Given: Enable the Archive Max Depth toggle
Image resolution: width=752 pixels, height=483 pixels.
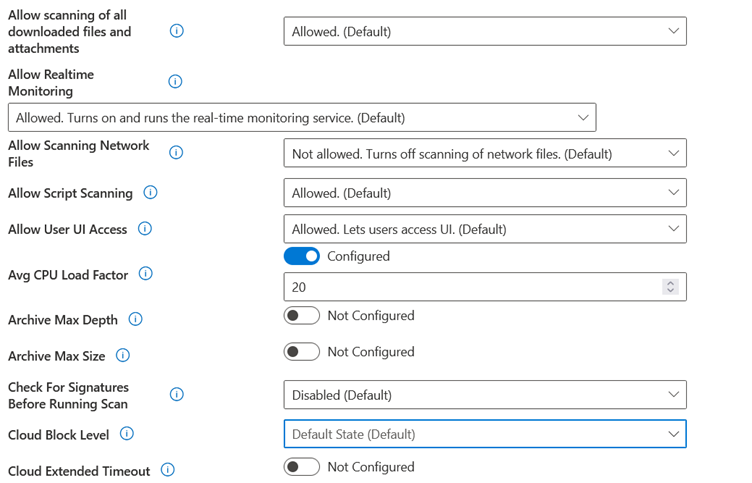Looking at the screenshot, I should pyautogui.click(x=302, y=316).
